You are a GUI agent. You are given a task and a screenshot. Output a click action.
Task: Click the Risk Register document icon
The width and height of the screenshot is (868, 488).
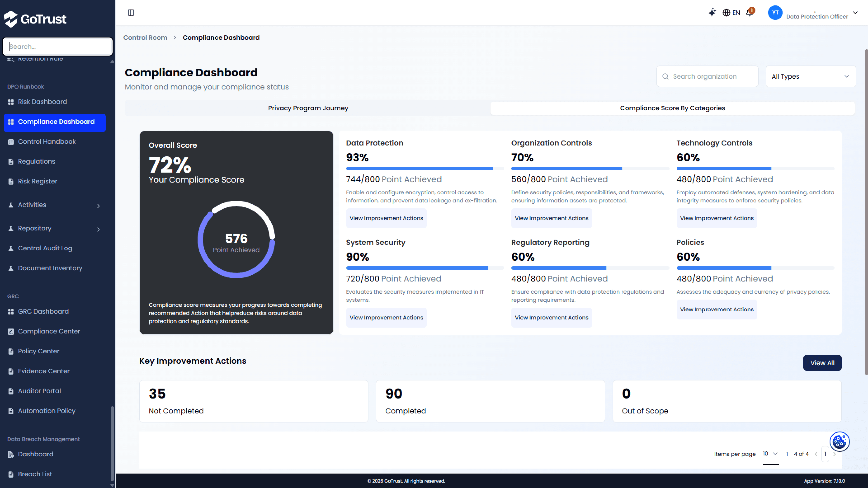click(11, 181)
